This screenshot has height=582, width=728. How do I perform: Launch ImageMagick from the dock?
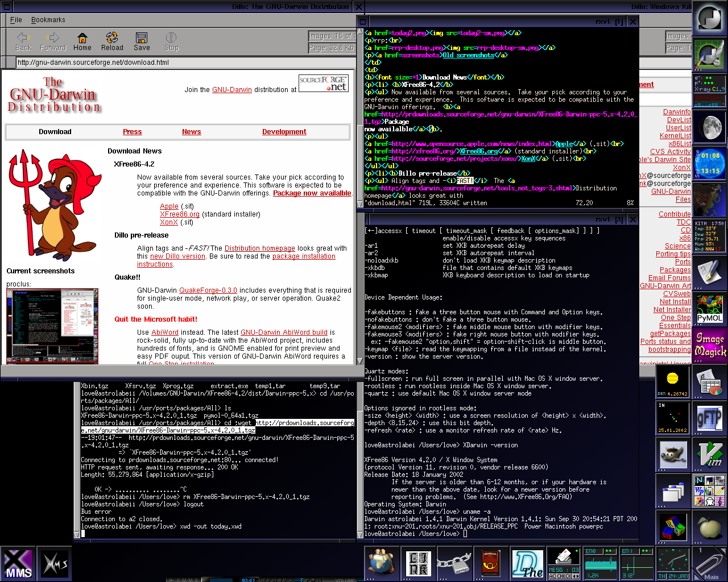710,345
